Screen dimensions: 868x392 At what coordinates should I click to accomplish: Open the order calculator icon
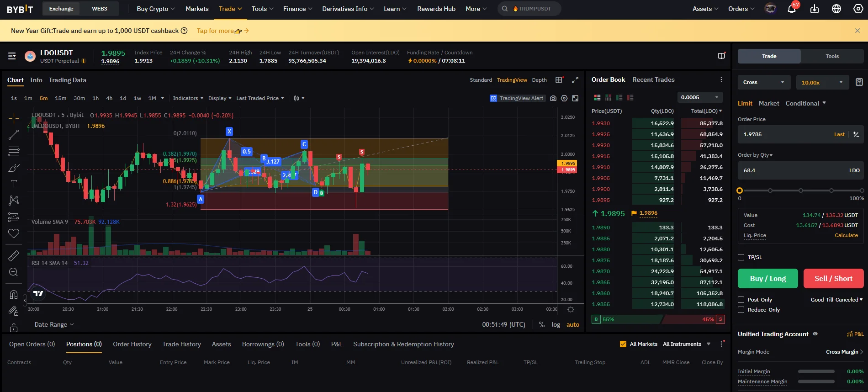click(859, 82)
